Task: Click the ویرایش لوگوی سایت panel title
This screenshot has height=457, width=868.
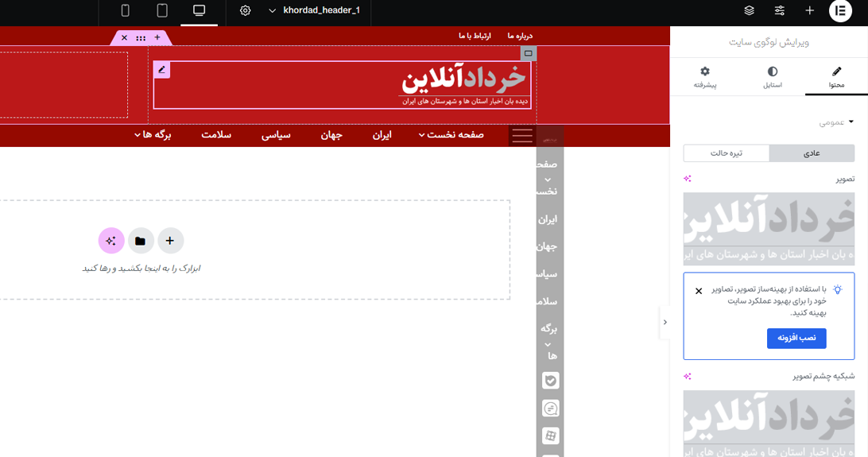Action: (x=769, y=43)
